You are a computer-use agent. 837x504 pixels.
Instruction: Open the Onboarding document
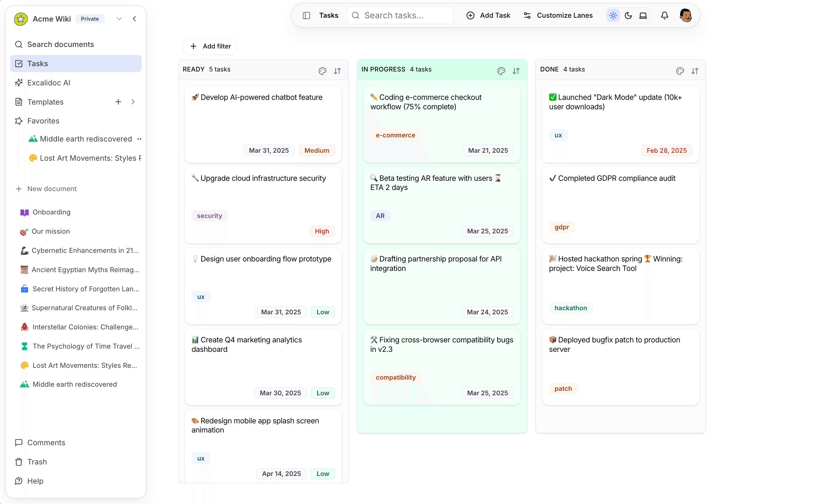50,212
